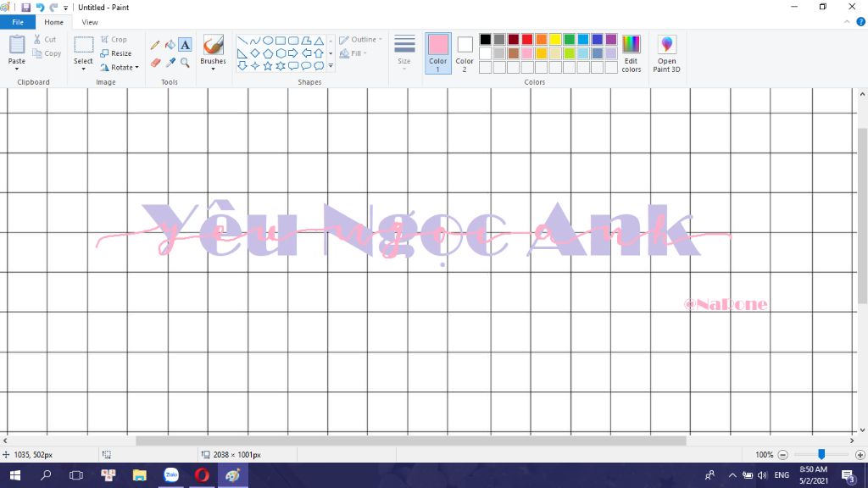Choose the Cloud callout shape
Viewport: 868px width, 488px height.
coord(319,66)
